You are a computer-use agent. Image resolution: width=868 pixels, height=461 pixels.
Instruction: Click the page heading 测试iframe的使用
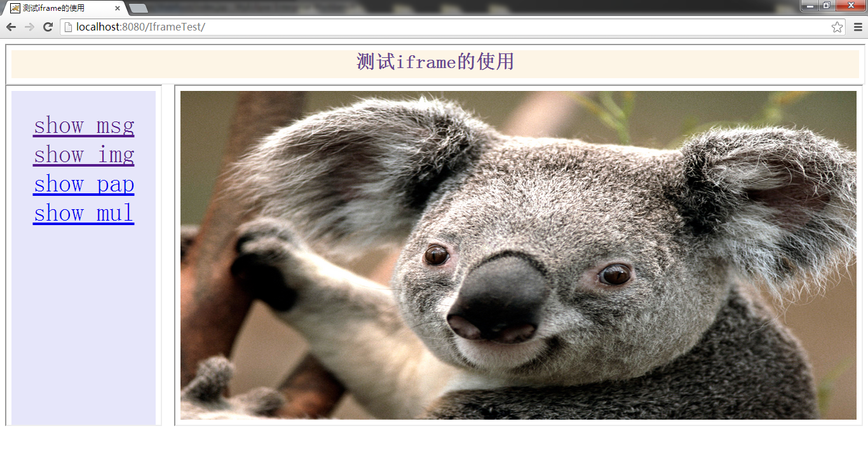coord(436,62)
